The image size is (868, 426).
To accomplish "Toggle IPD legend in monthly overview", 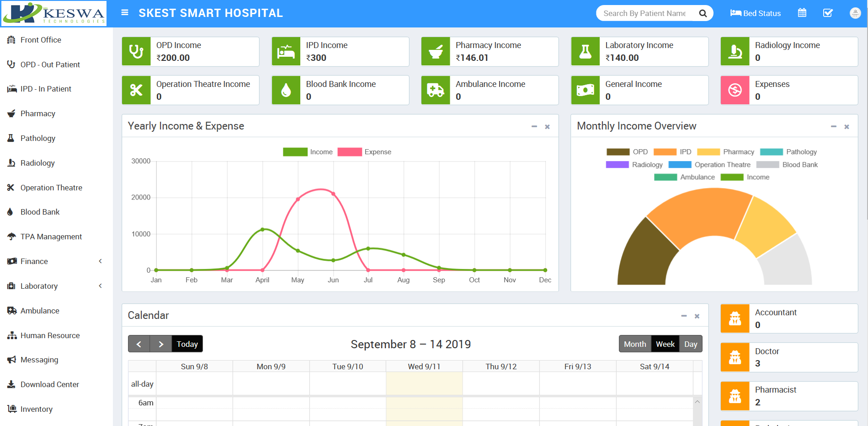I will tap(672, 152).
